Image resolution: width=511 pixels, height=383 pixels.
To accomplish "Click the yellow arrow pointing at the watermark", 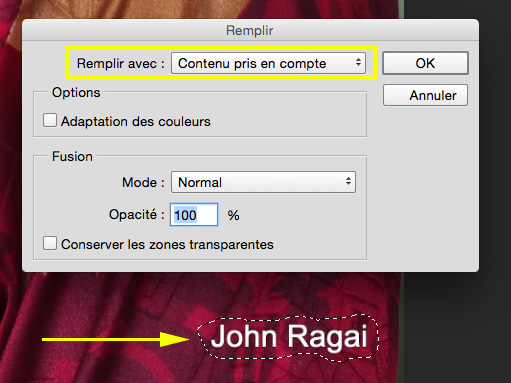I will 116,339.
